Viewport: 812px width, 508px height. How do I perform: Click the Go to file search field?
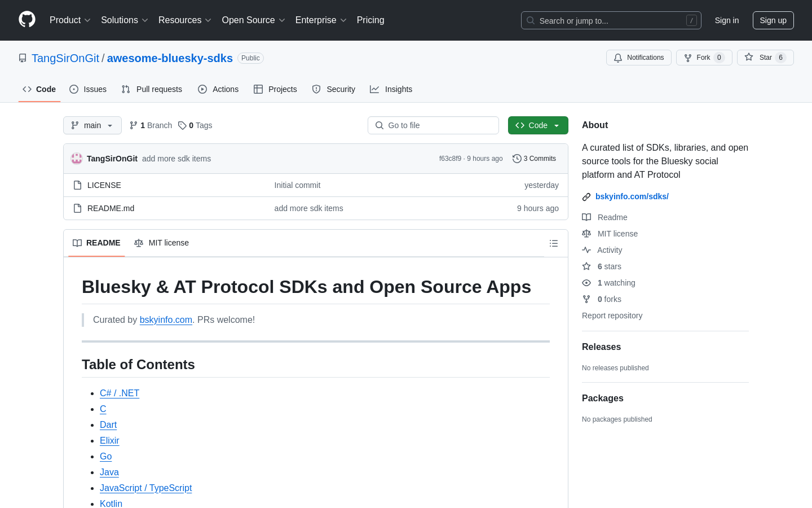click(x=433, y=125)
